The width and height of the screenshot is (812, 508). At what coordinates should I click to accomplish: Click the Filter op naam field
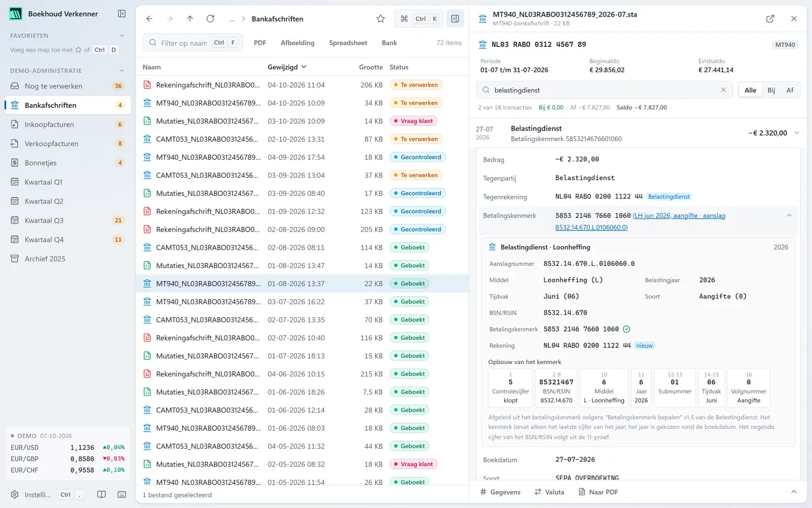(x=193, y=43)
